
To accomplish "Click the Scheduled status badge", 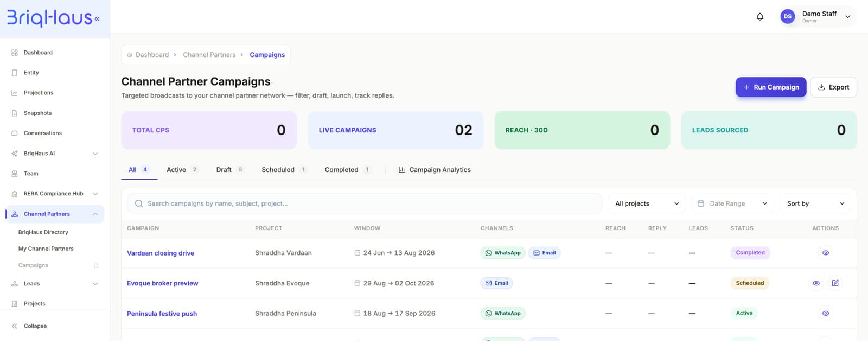I will click(x=750, y=283).
